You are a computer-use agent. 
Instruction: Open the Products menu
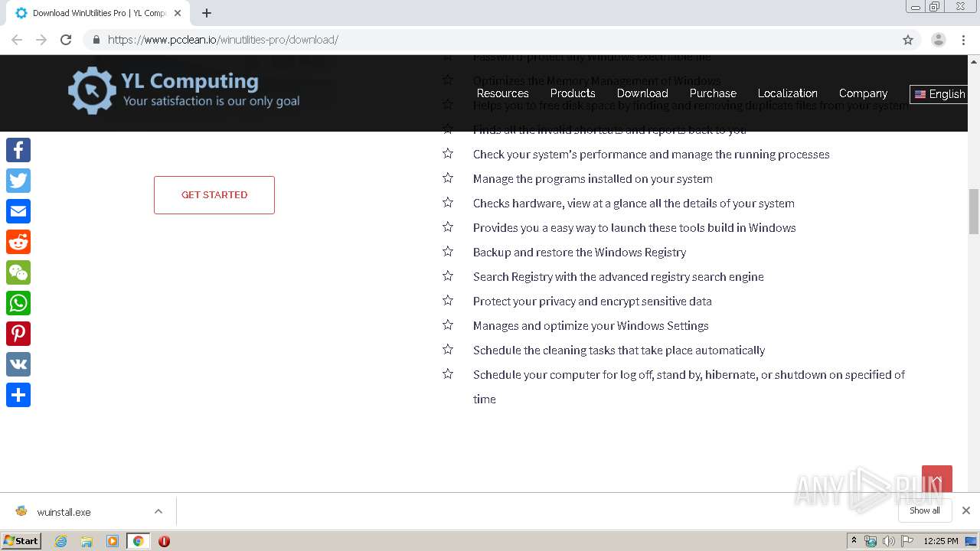pyautogui.click(x=573, y=93)
